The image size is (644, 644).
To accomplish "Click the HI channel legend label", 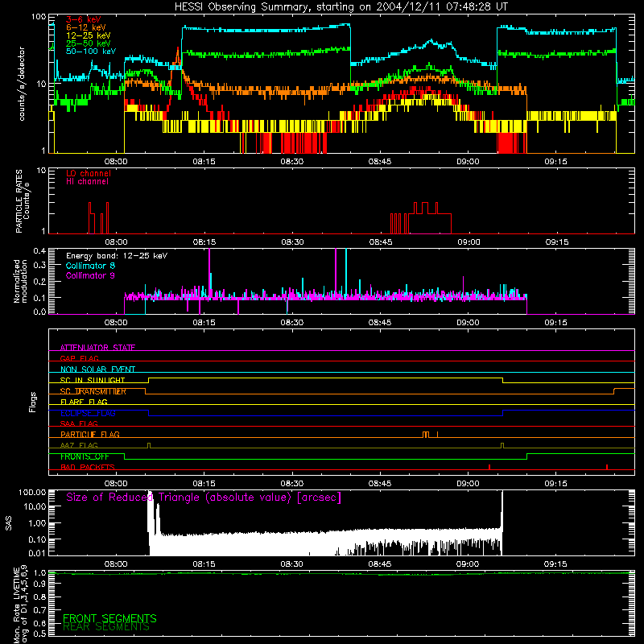I will (x=87, y=182).
